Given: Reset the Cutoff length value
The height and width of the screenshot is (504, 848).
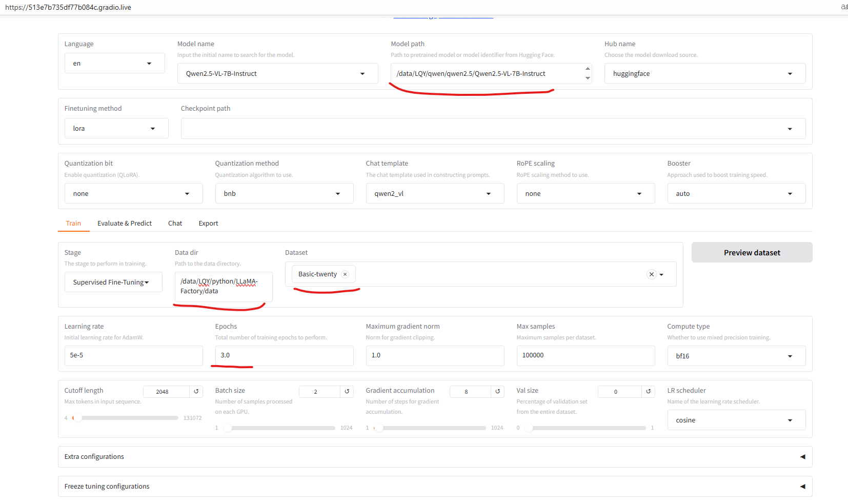Looking at the screenshot, I should point(196,391).
